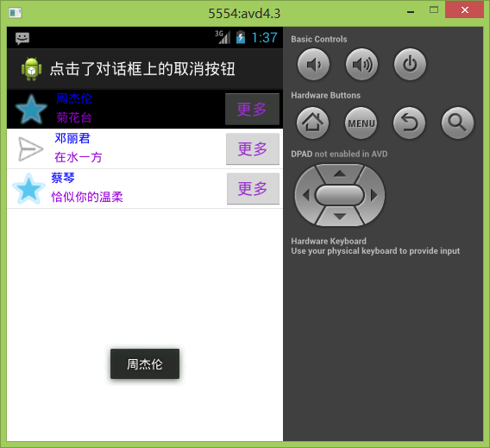490x448 pixels.
Task: Tap 更多 button in 邓丽君 row
Action: [253, 148]
